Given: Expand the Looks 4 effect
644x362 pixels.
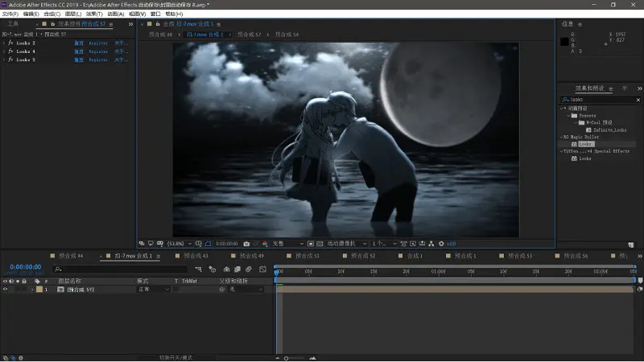Looking at the screenshot, I should [4, 51].
